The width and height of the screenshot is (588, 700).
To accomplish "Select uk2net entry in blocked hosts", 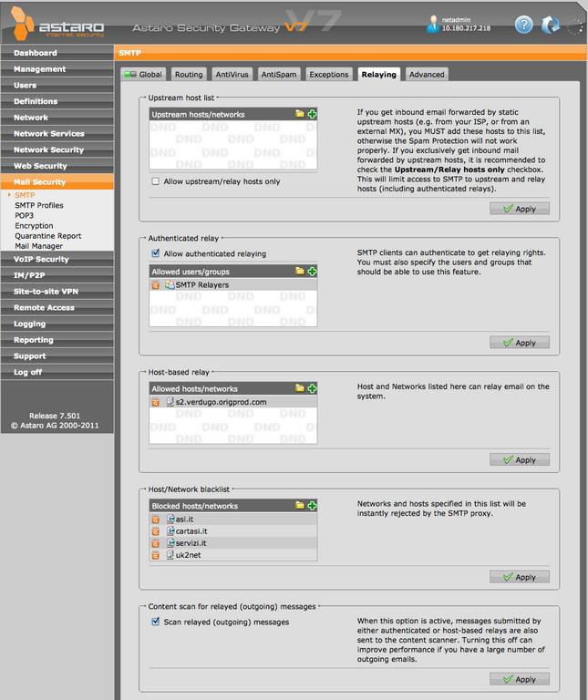I will point(188,555).
